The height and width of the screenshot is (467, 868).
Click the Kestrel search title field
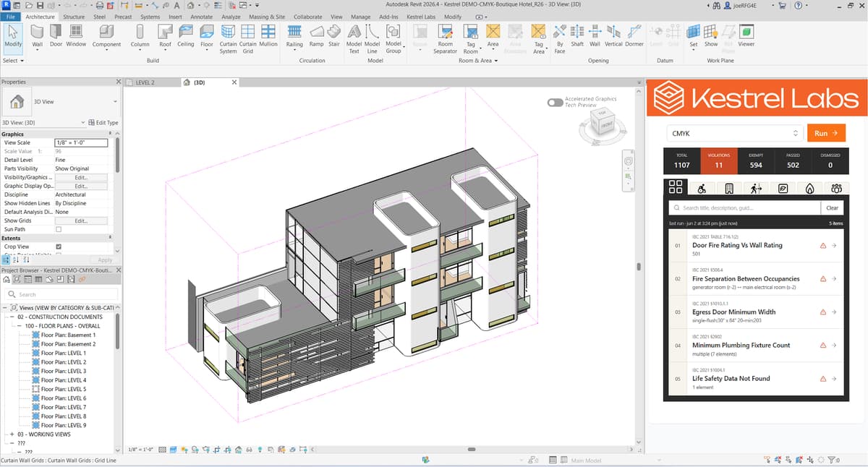point(745,207)
